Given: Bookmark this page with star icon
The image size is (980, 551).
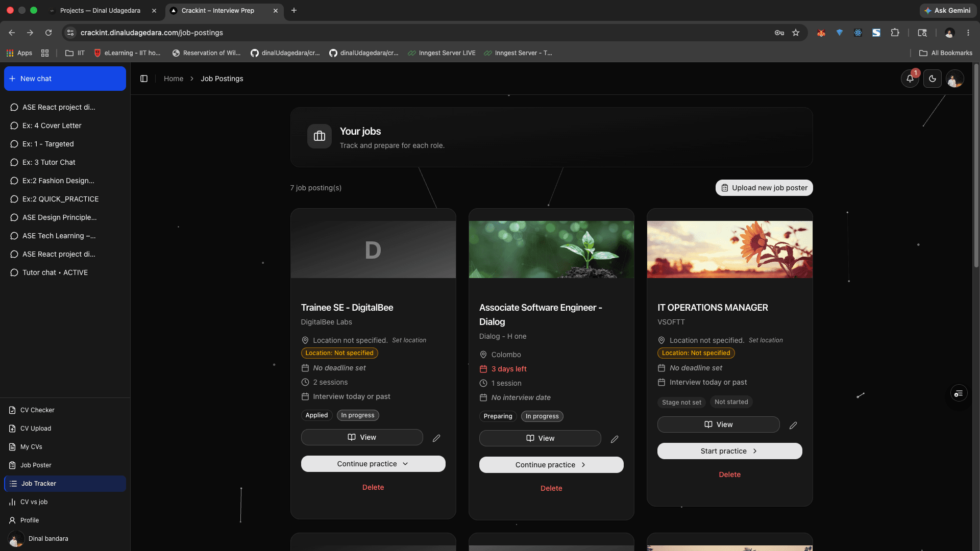Looking at the screenshot, I should point(795,33).
